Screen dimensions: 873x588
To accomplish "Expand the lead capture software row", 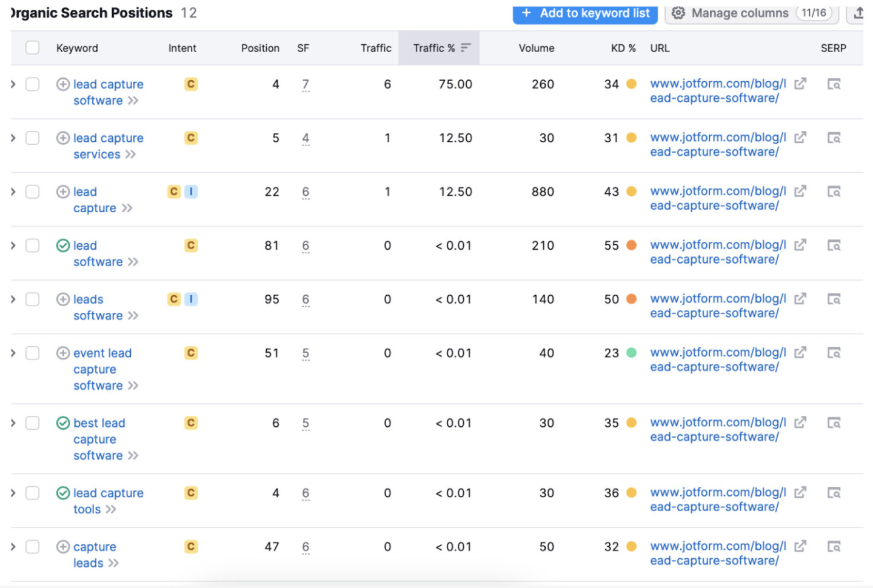I will pyautogui.click(x=13, y=84).
